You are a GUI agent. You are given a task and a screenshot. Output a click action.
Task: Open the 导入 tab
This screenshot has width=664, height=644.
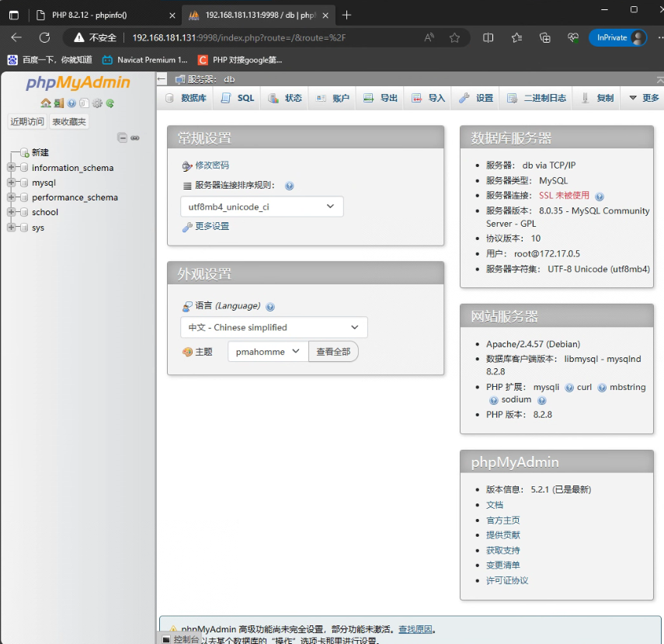[x=428, y=98]
